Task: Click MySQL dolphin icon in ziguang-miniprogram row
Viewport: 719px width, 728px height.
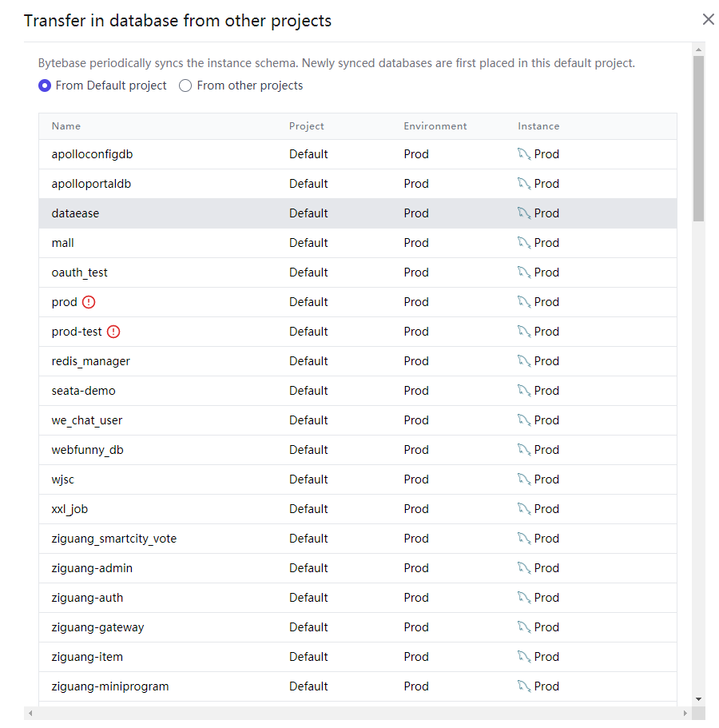Action: pyautogui.click(x=524, y=686)
